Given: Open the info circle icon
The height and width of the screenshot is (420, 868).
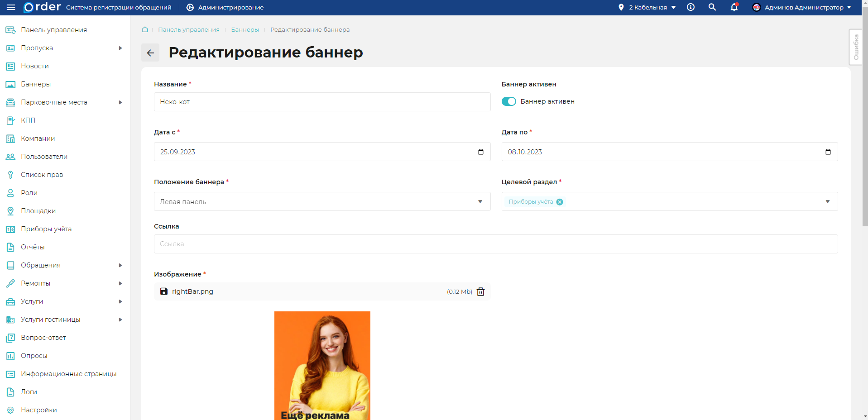Looking at the screenshot, I should tap(691, 7).
